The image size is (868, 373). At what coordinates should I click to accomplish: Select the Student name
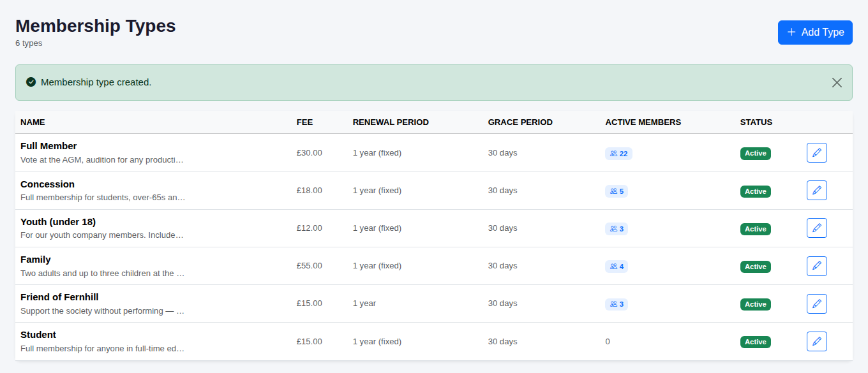pyautogui.click(x=38, y=335)
